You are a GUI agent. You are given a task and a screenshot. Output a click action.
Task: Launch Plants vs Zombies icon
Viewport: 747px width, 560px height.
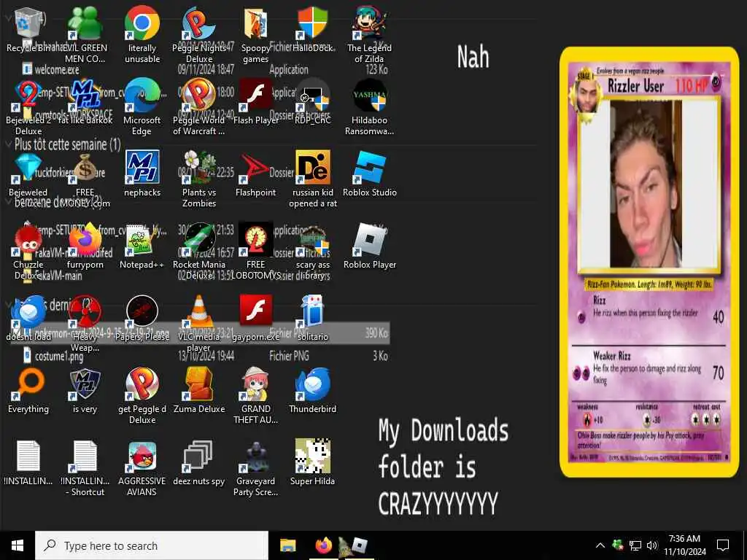pyautogui.click(x=199, y=168)
